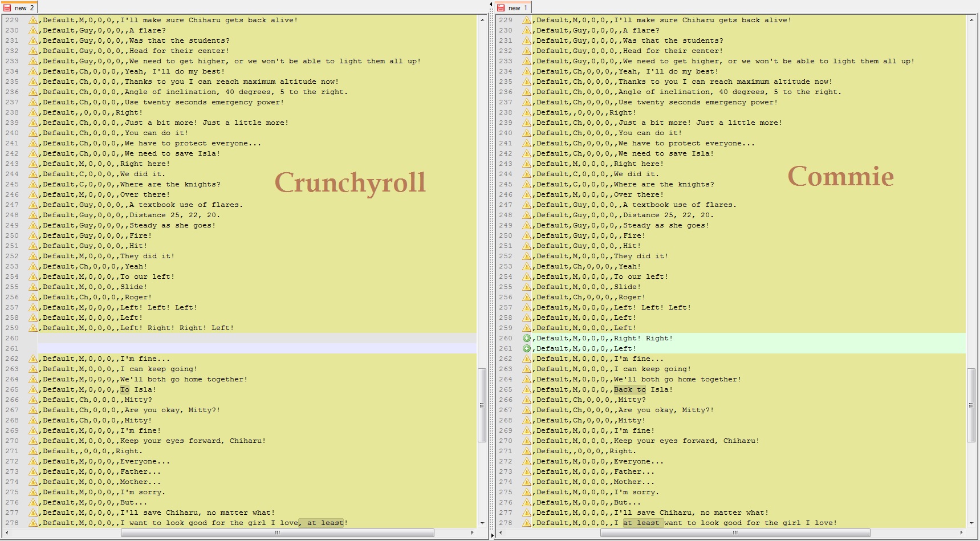Click the warning icon on line 278 in the Commie pane
The image size is (980, 541).
527,523
